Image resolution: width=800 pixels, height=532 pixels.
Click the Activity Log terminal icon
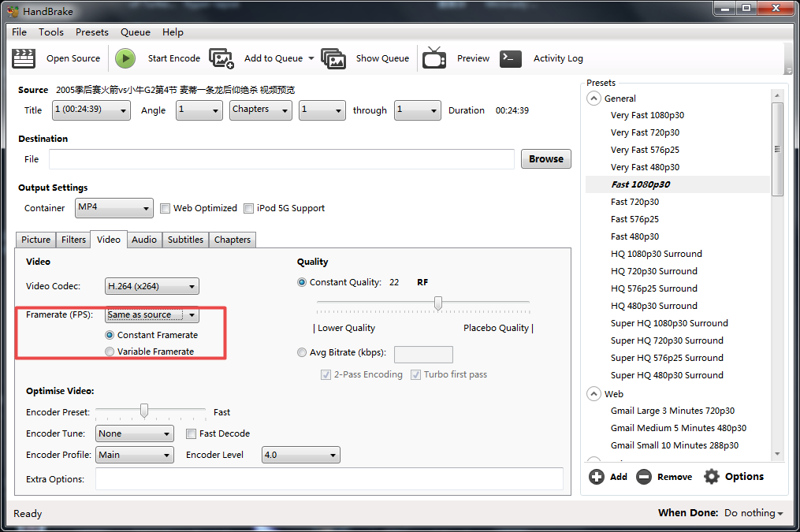tap(510, 58)
